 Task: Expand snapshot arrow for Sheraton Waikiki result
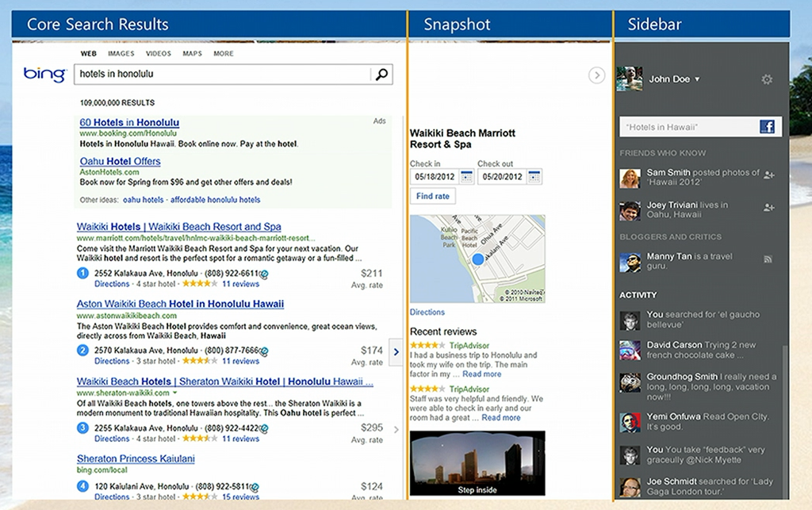(x=396, y=429)
